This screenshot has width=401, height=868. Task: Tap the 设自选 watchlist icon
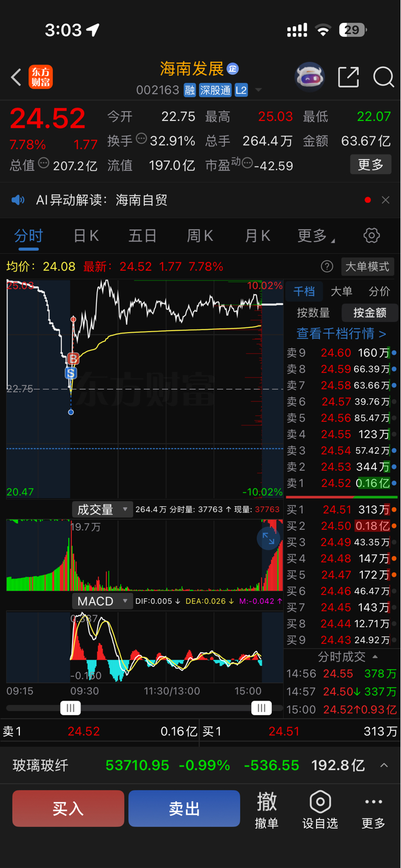pos(320,810)
